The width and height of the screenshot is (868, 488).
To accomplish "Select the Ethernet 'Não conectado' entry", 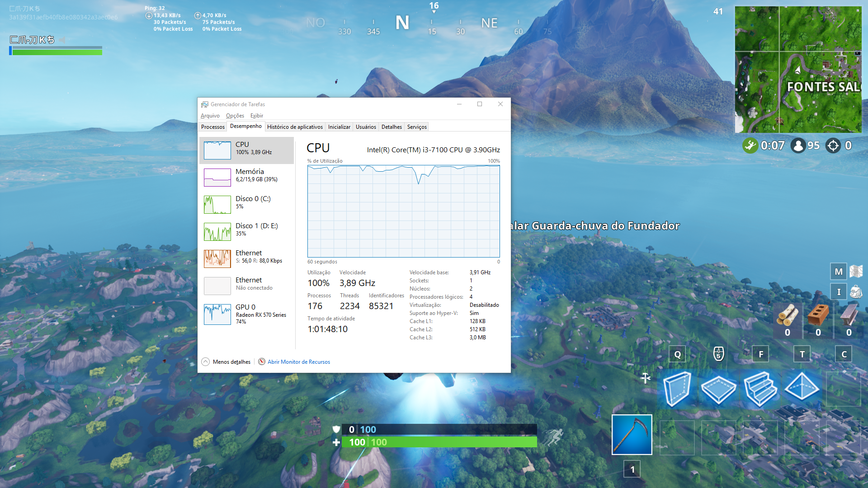I will point(246,286).
